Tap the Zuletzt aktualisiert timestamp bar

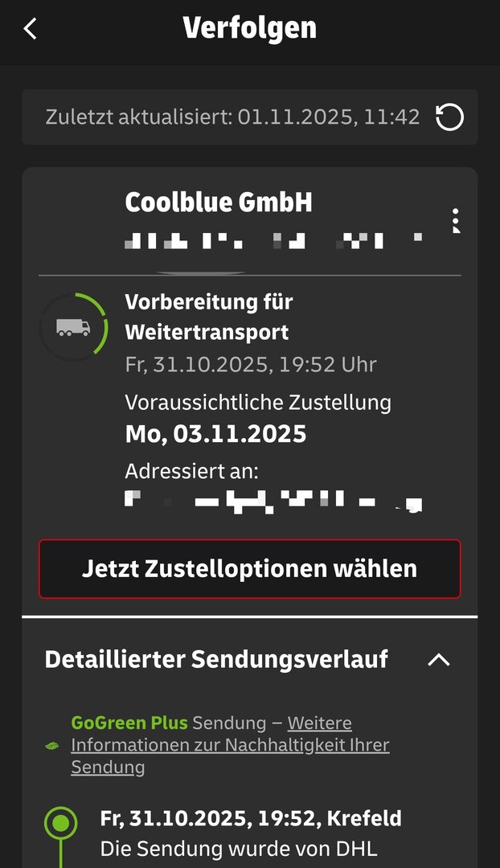tap(250, 117)
